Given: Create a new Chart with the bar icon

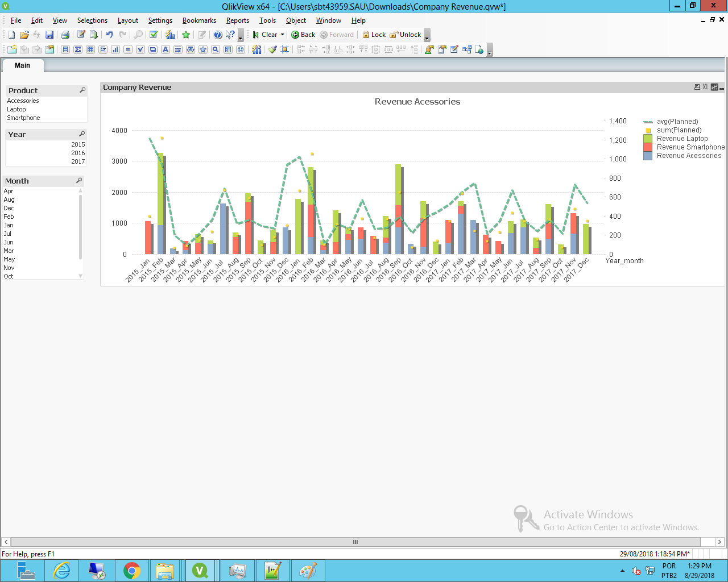Looking at the screenshot, I should click(115, 49).
